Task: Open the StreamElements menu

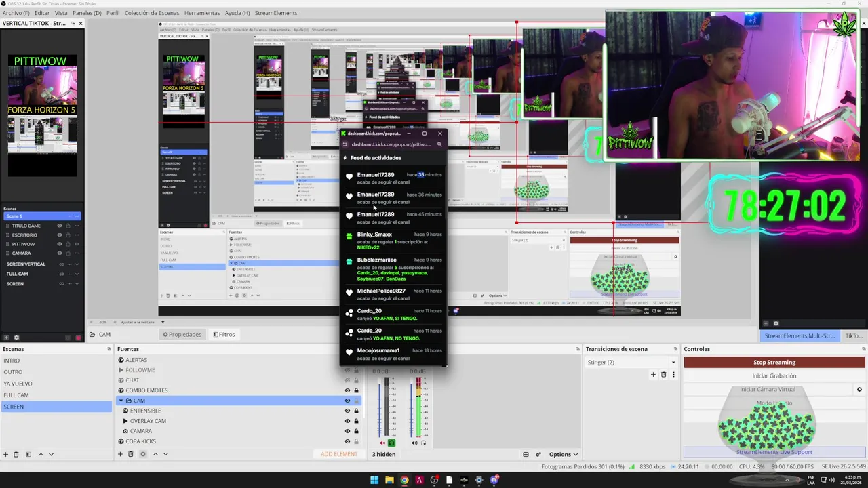Action: coord(276,13)
